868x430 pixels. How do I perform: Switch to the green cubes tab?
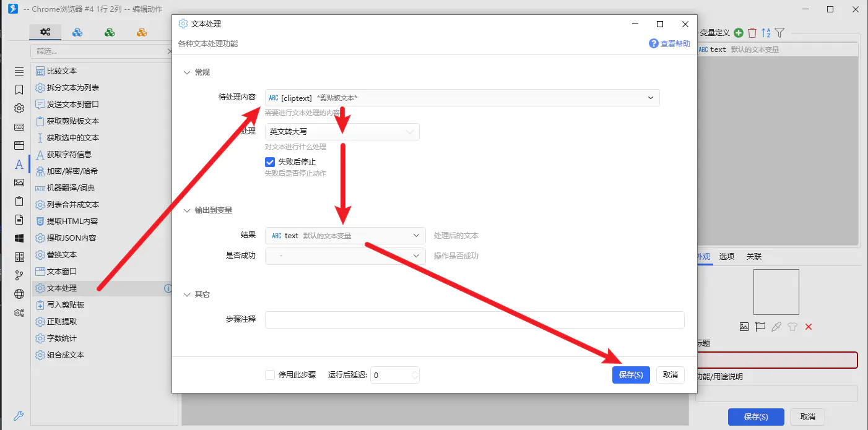[x=110, y=32]
